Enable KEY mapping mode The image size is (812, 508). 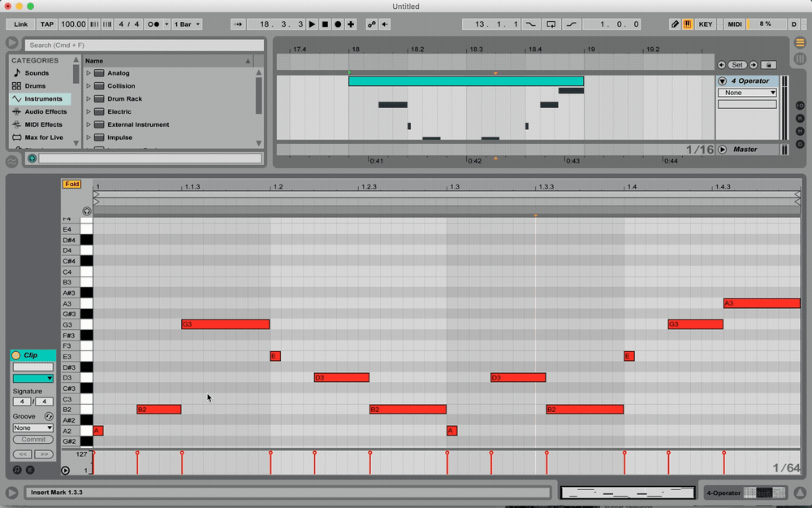(x=706, y=24)
